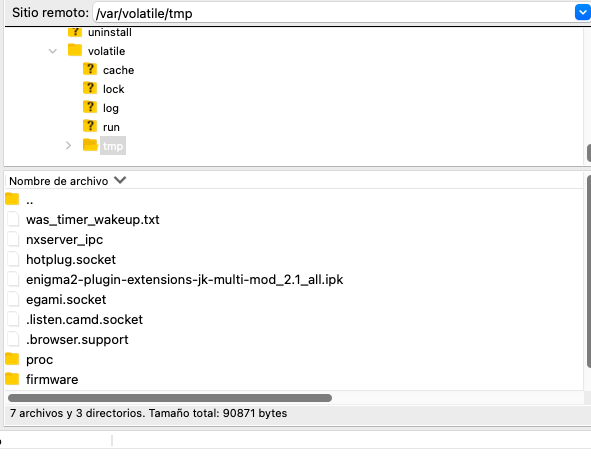Viewport: 591px width, 470px height.
Task: Click the filename column sort arrow
Action: [x=120, y=180]
